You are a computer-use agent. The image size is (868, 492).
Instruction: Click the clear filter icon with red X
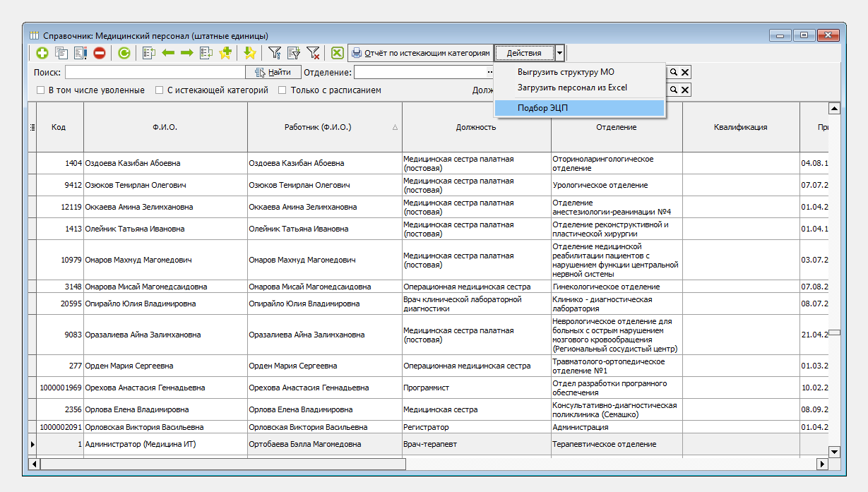click(313, 53)
